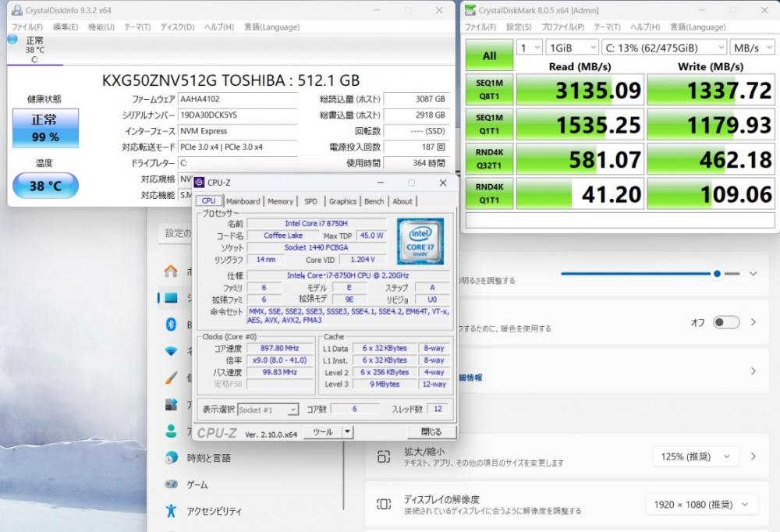Expand the brightness settings chevron

(753, 274)
